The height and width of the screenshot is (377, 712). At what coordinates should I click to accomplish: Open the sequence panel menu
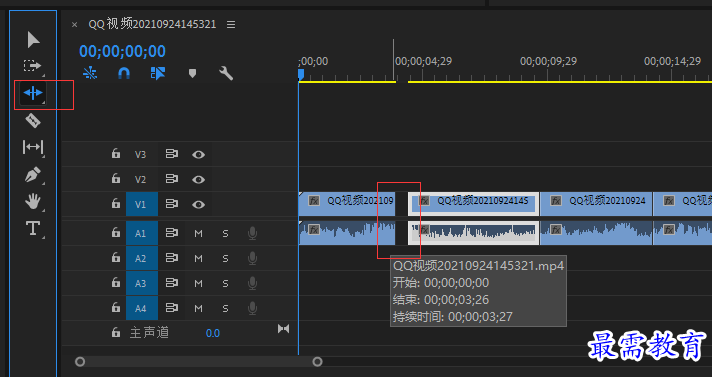[x=231, y=25]
